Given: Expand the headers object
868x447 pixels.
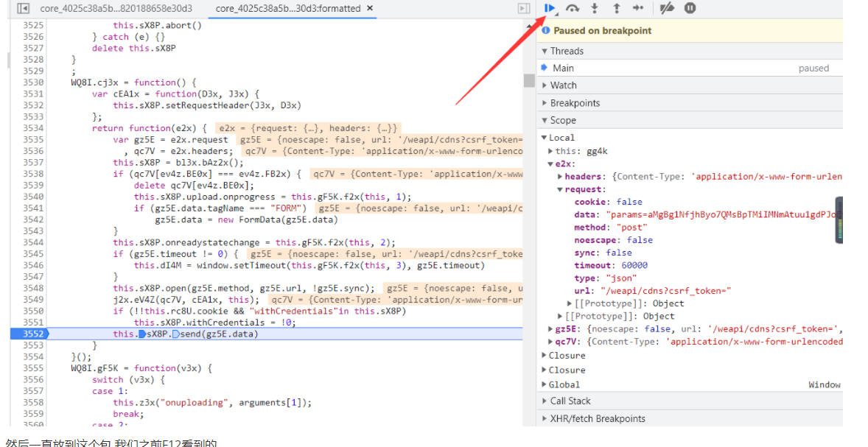Looking at the screenshot, I should click(560, 177).
